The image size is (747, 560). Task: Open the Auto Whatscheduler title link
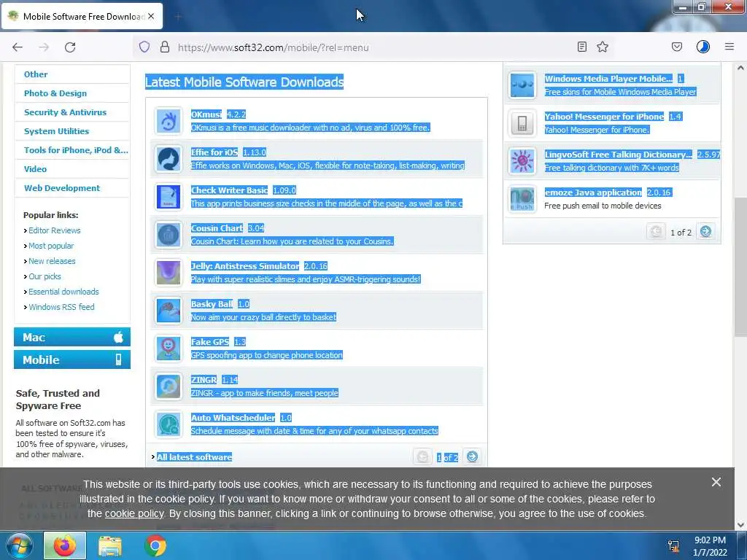[x=233, y=418]
